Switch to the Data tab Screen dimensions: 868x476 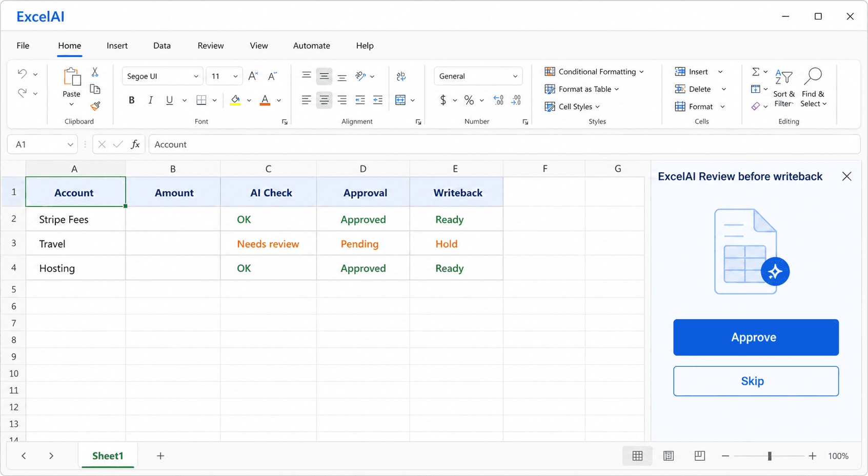[162, 46]
